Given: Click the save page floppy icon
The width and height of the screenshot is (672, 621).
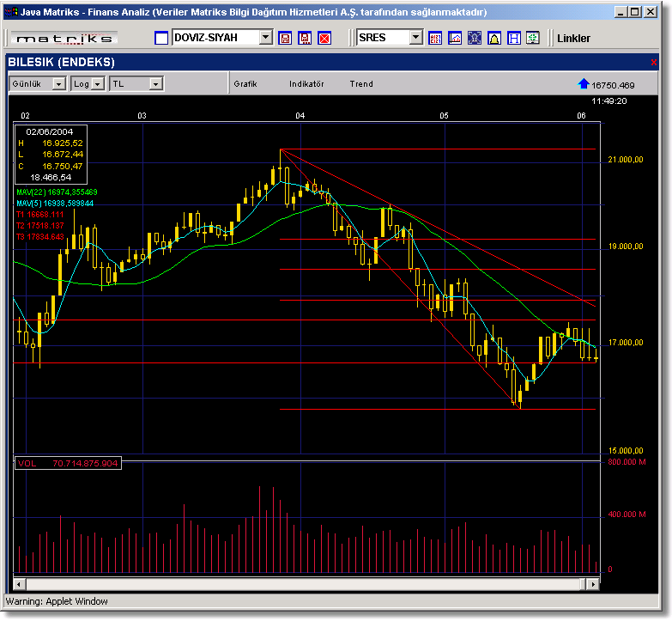Looking at the screenshot, I should point(285,39).
